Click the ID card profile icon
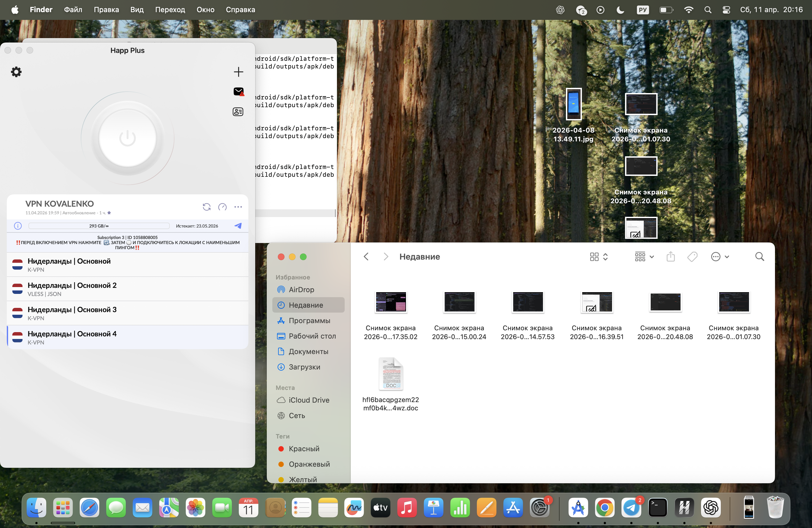 coord(238,112)
